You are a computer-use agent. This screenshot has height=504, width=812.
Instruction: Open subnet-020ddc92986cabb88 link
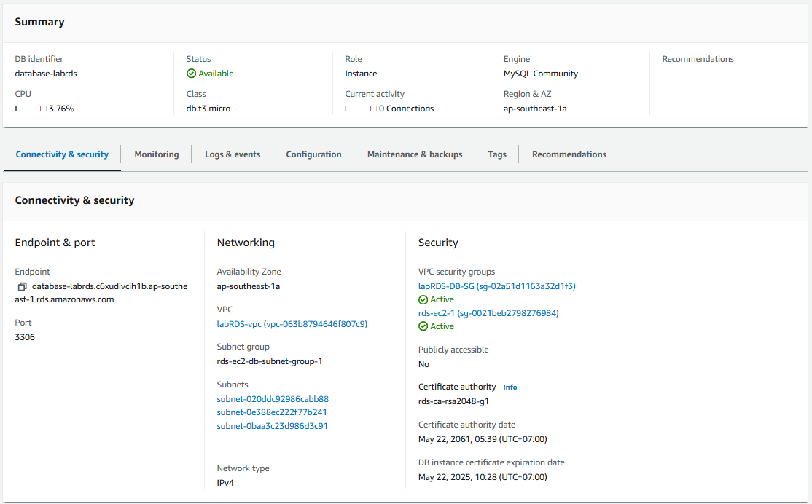tap(273, 399)
